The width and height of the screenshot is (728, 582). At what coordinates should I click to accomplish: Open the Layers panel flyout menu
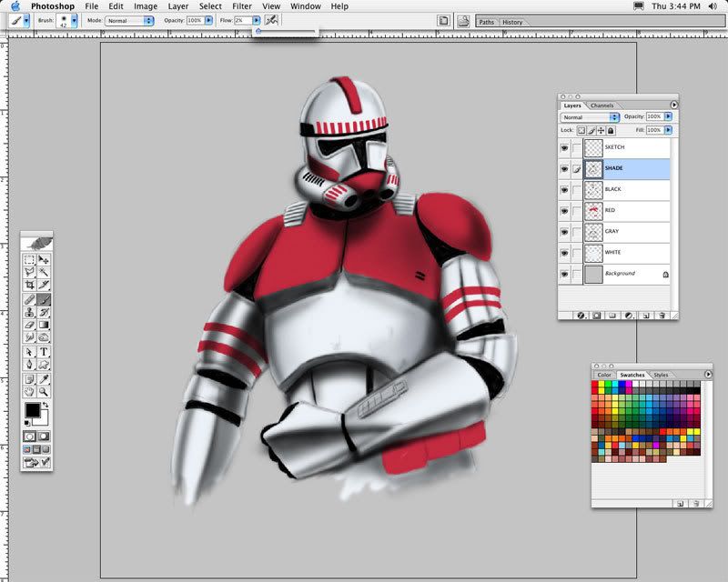[673, 105]
